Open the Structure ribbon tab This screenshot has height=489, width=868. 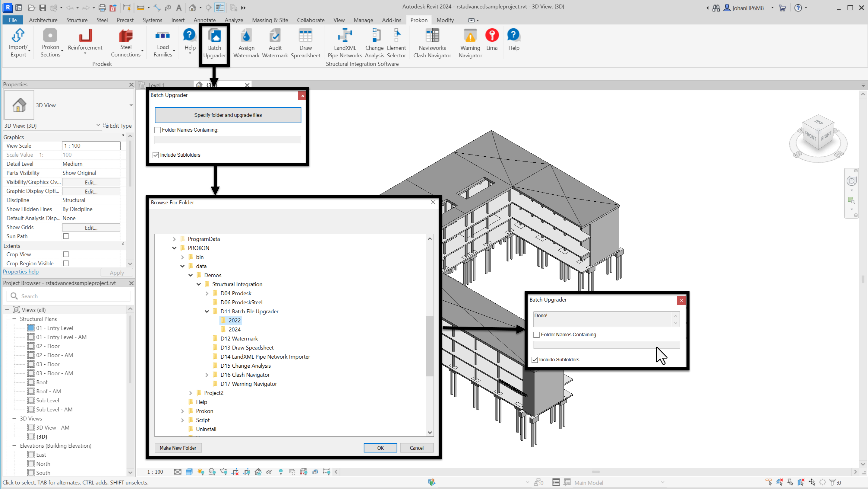click(x=77, y=20)
